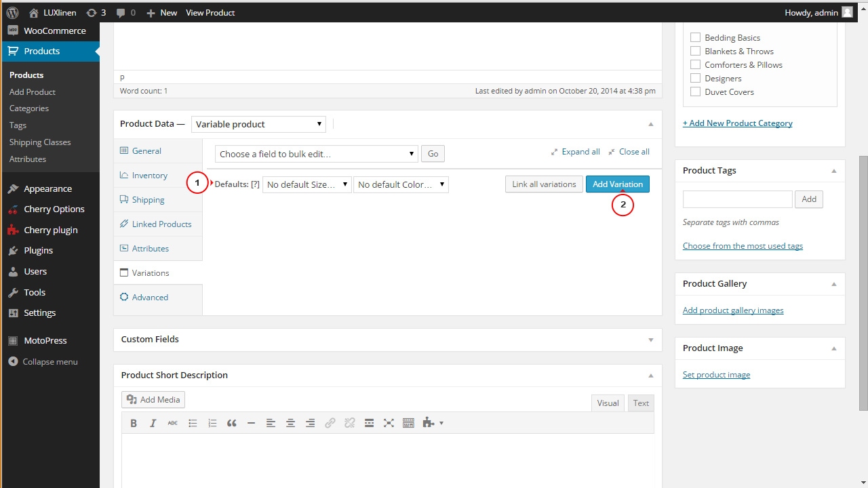Visit the LUXlinen site home icon
This screenshot has width=868, height=488.
coord(34,12)
